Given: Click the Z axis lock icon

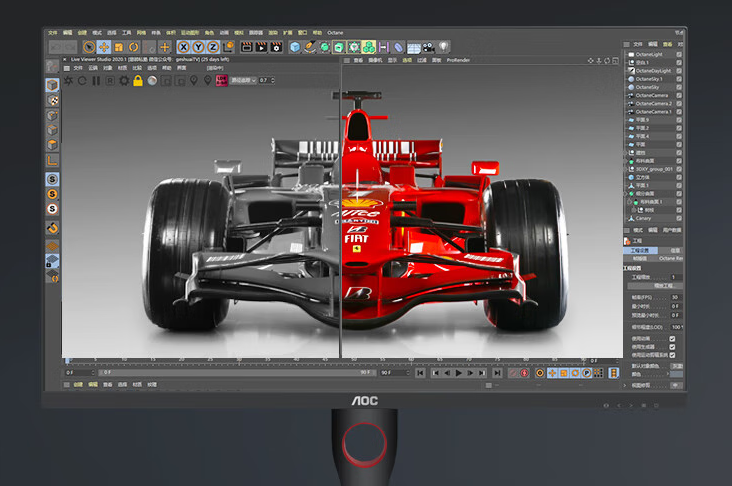Looking at the screenshot, I should (212, 46).
